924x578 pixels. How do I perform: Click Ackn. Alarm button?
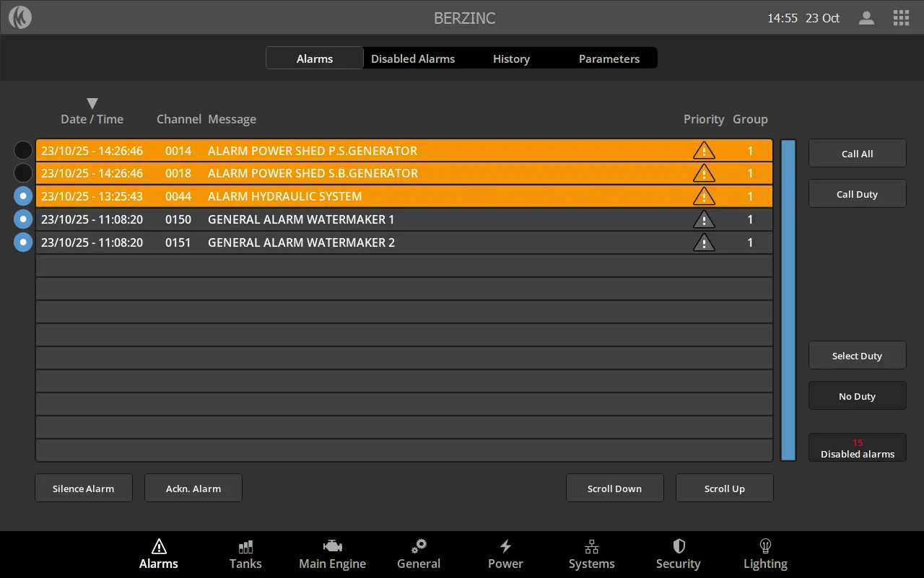[x=193, y=489]
